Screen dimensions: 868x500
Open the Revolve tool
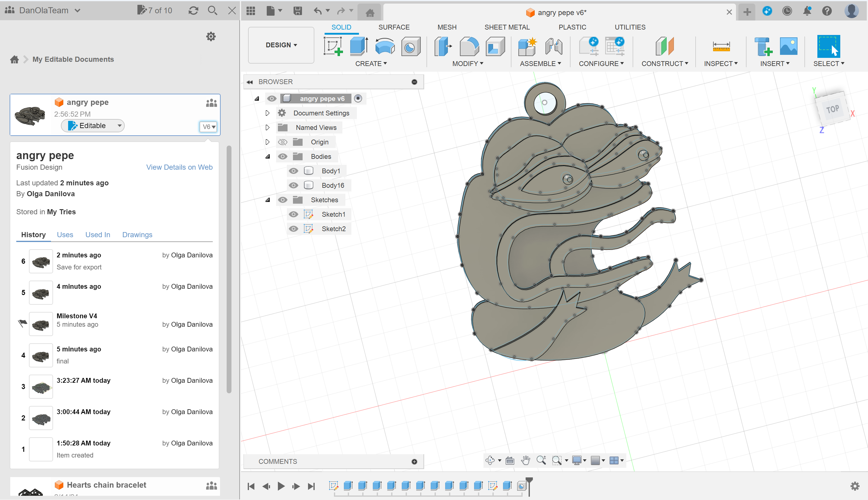pyautogui.click(x=384, y=46)
